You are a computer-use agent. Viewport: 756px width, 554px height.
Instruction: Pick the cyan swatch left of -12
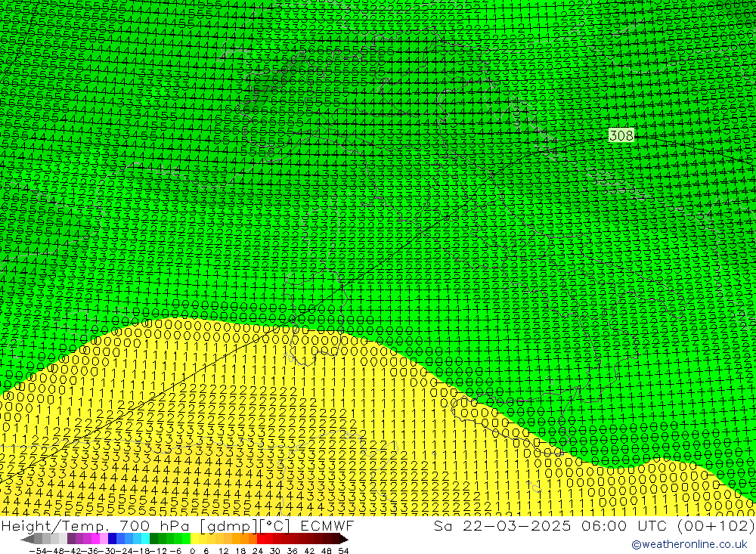[145, 539]
